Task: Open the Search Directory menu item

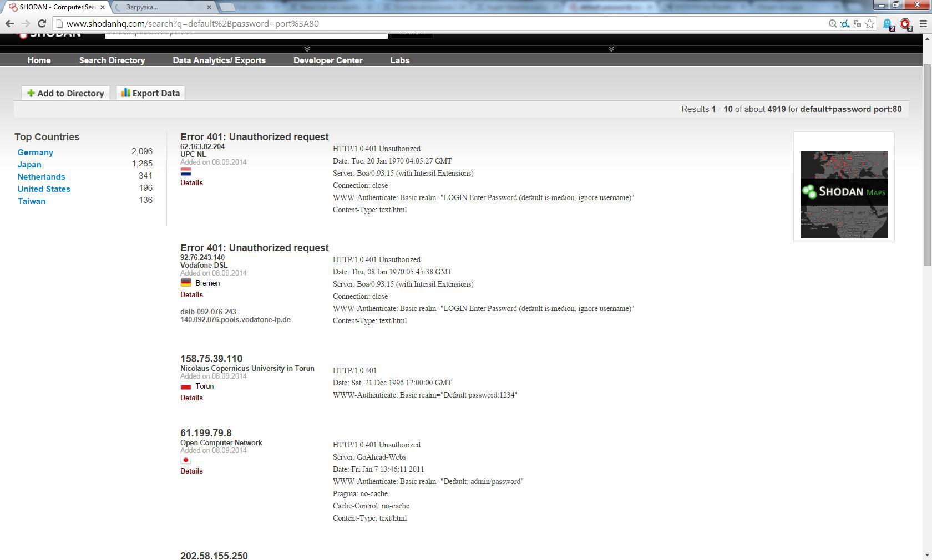Action: click(x=112, y=60)
